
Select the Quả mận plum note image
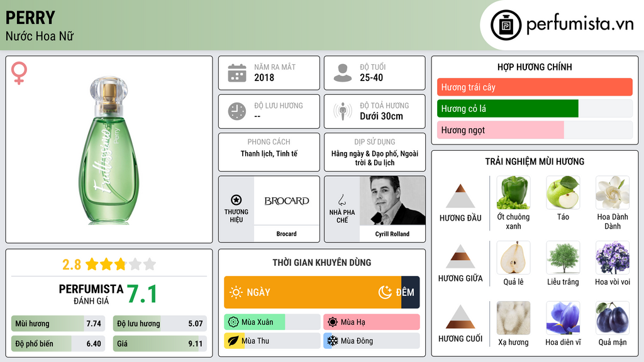coord(613,318)
